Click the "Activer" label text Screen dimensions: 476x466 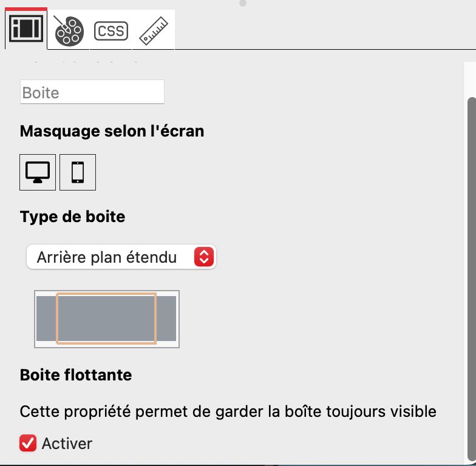(67, 444)
